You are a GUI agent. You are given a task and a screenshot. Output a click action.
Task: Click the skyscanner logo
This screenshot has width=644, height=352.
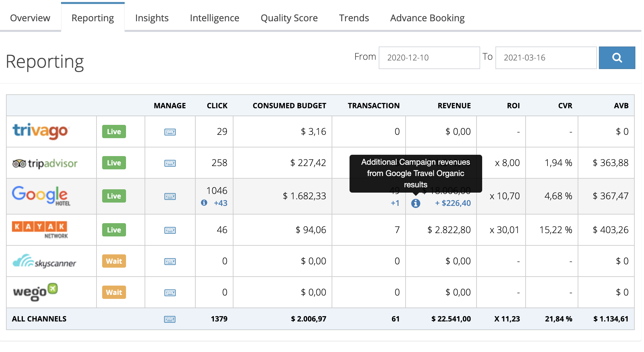pos(44,261)
